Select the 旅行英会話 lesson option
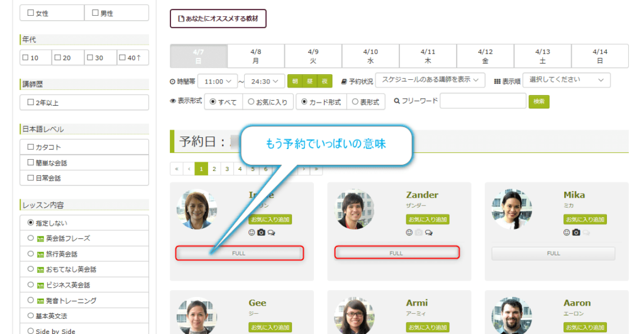The width and height of the screenshot is (644, 334). pyautogui.click(x=30, y=253)
